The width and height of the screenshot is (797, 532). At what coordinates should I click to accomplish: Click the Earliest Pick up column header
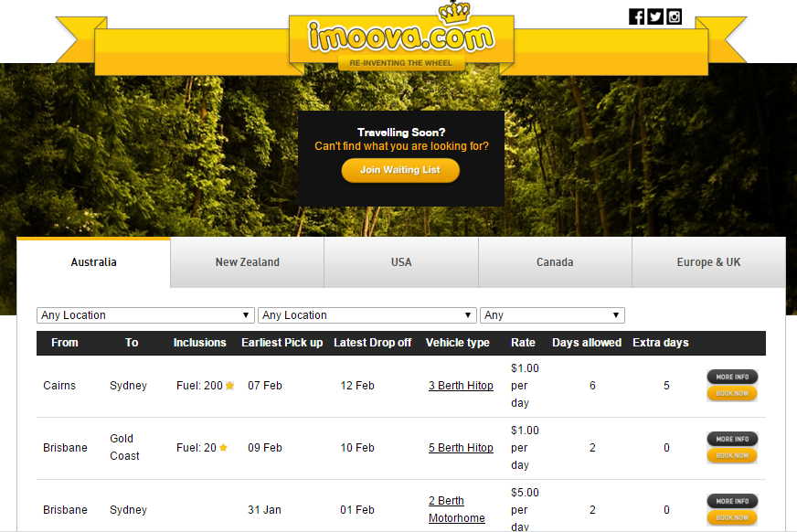[282, 343]
